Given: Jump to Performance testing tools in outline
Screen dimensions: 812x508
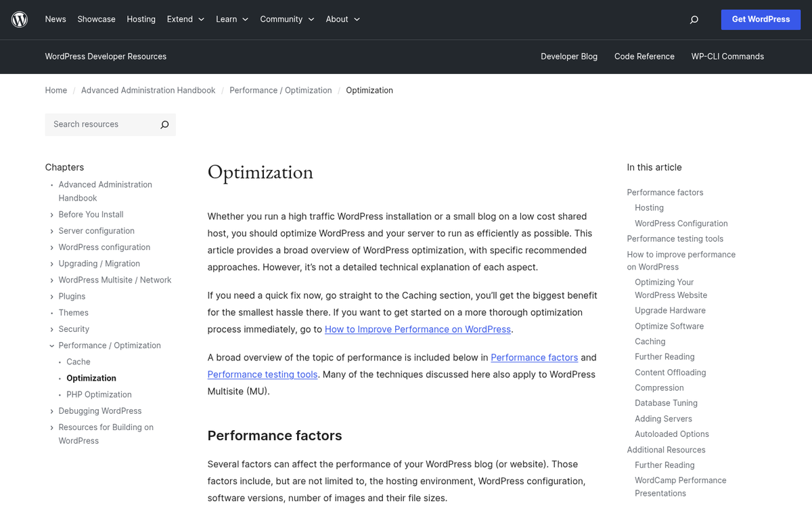Looking at the screenshot, I should click(675, 239).
